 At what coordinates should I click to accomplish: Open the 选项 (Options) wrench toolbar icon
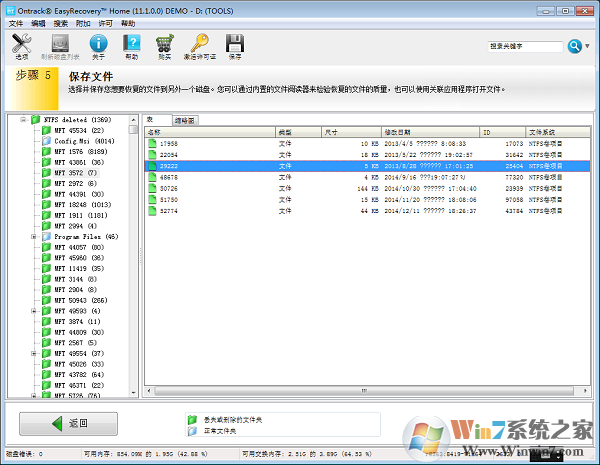pos(21,44)
